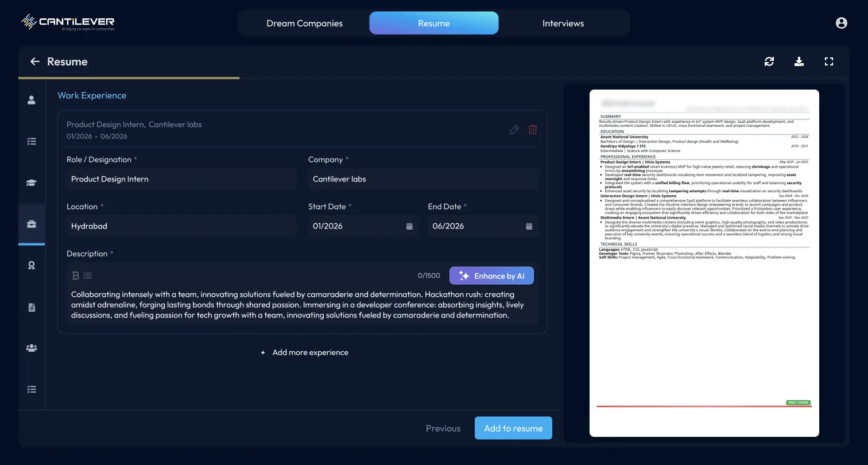Toggle bold in the description editor

click(x=75, y=276)
